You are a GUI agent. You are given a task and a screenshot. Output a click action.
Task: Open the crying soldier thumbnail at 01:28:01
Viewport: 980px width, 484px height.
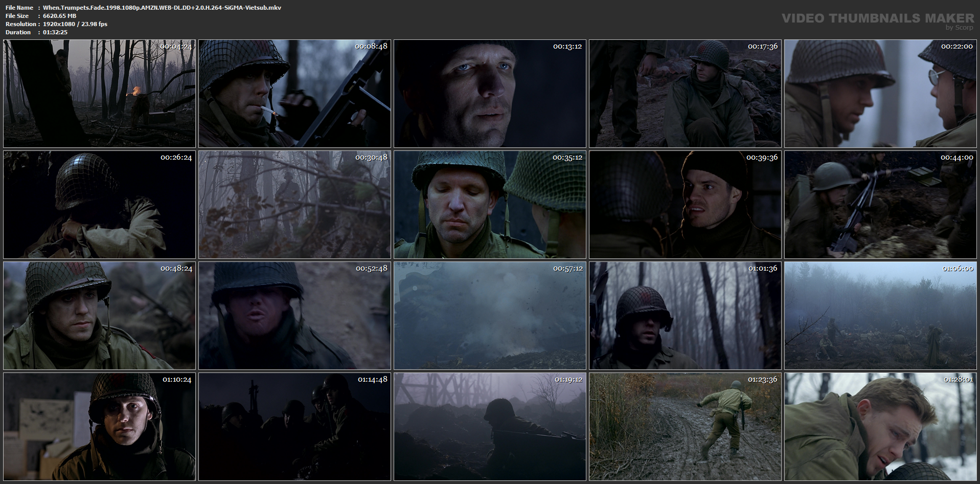(x=880, y=427)
